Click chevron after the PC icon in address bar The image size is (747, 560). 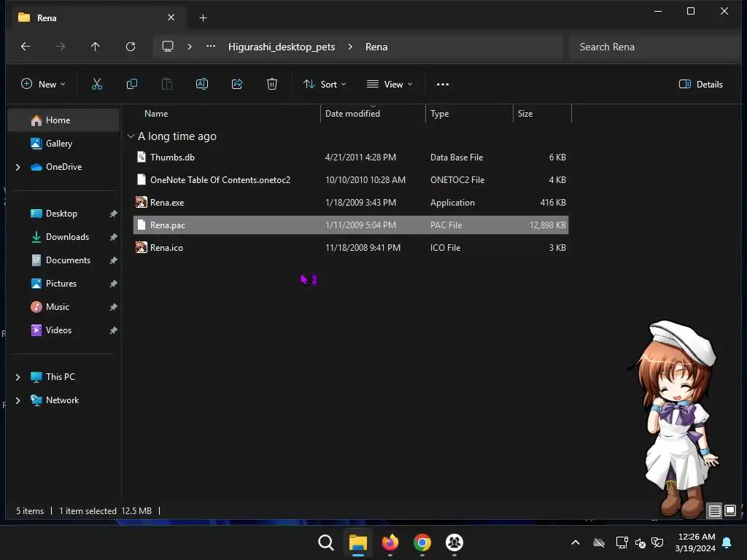[x=190, y=47]
